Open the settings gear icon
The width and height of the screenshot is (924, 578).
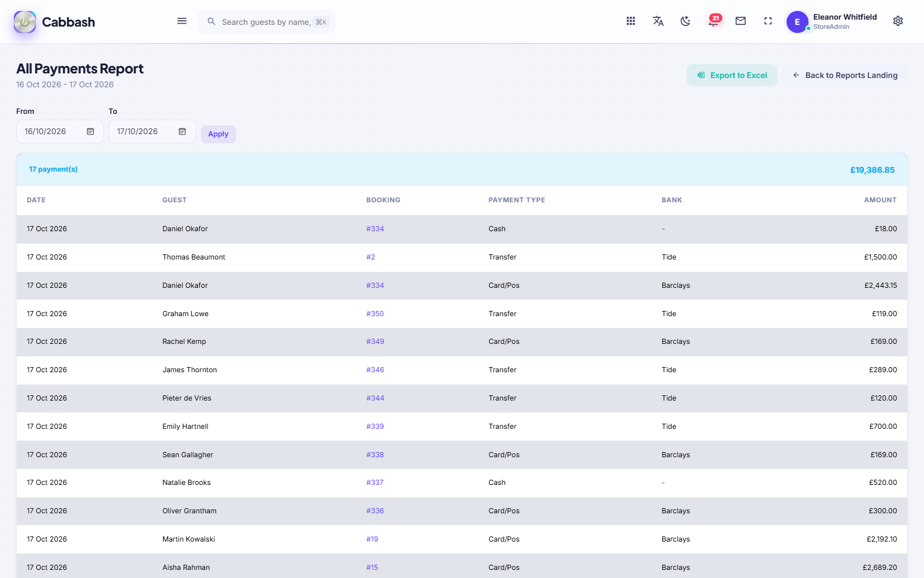898,21
